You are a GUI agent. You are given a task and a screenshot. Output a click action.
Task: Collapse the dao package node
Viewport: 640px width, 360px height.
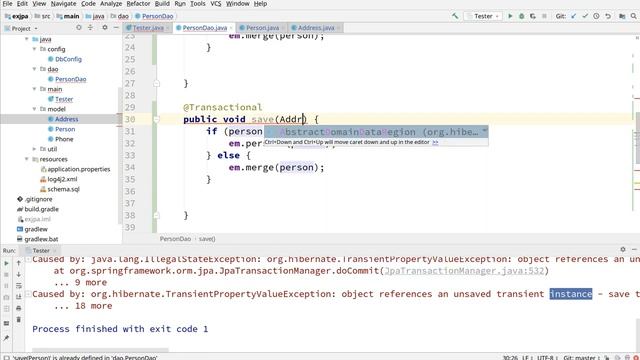[x=35, y=69]
